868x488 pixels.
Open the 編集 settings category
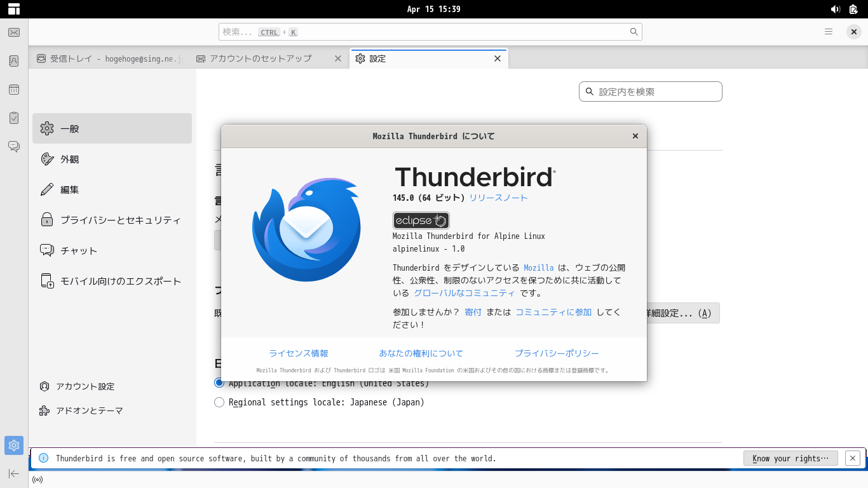pos(112,189)
